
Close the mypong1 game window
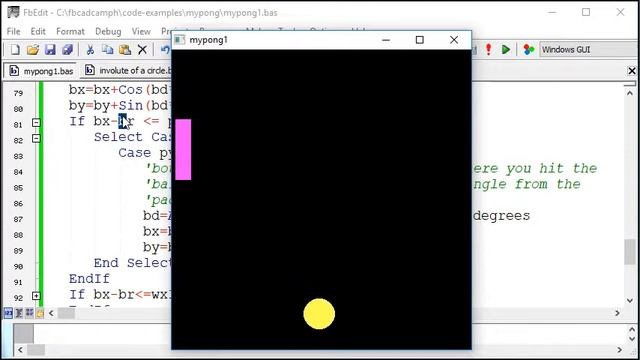[x=454, y=40]
